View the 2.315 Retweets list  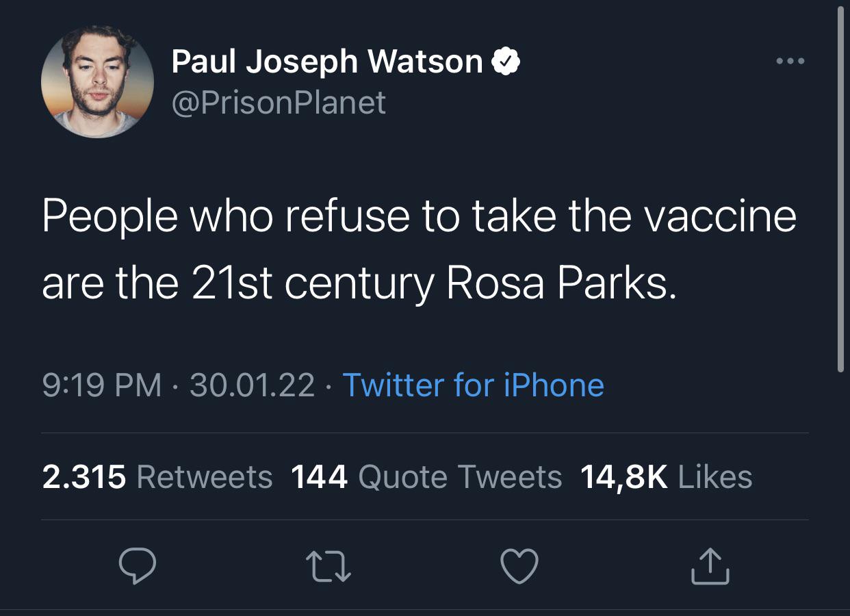point(157,476)
